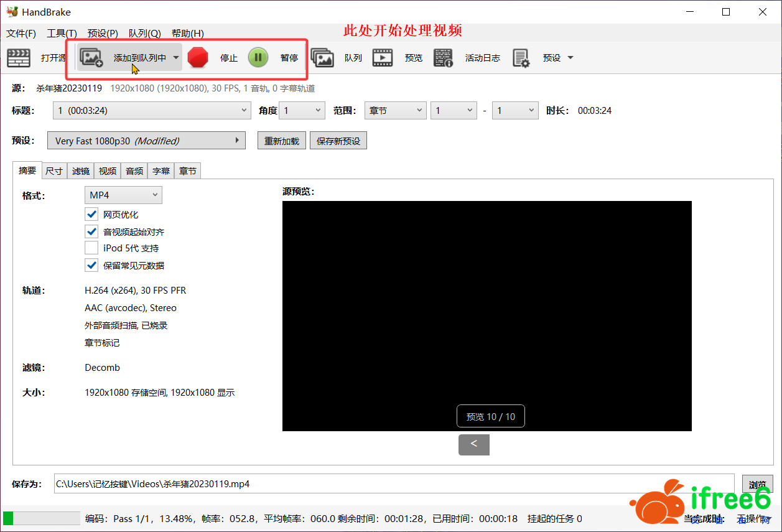Pause encoding with the green pause icon

(x=258, y=58)
